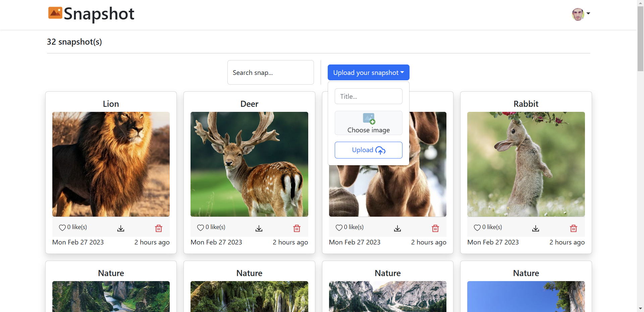This screenshot has width=644, height=312.
Task: Delete the Deer snapshot
Action: coord(297,228)
